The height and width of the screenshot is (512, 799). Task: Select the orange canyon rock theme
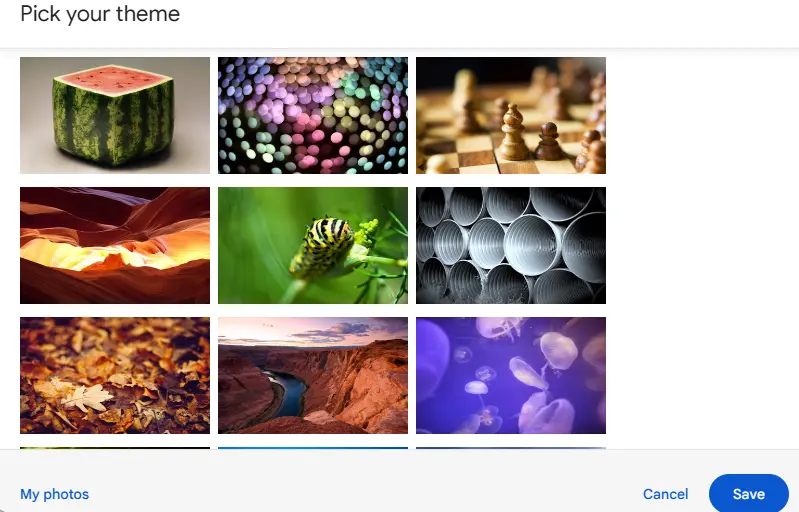[115, 245]
